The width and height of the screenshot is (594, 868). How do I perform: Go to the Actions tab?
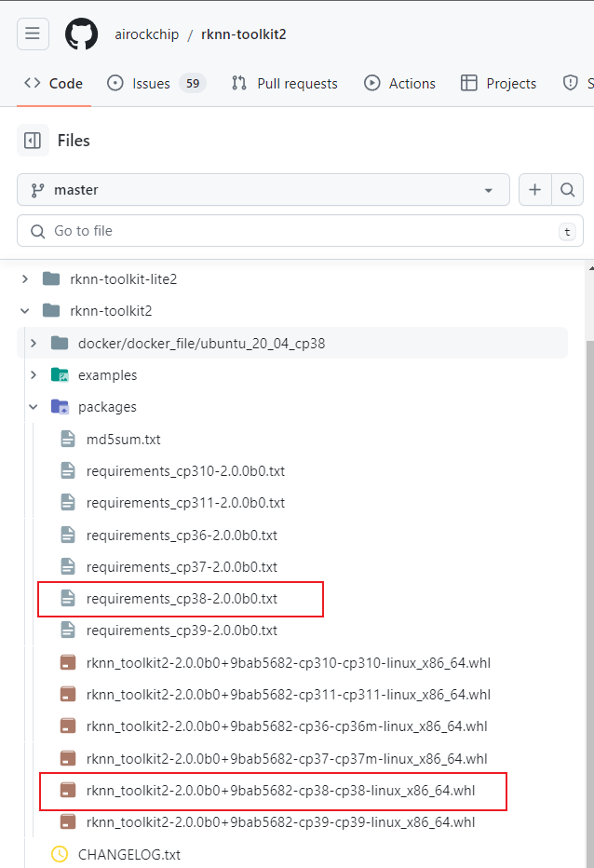(x=399, y=84)
